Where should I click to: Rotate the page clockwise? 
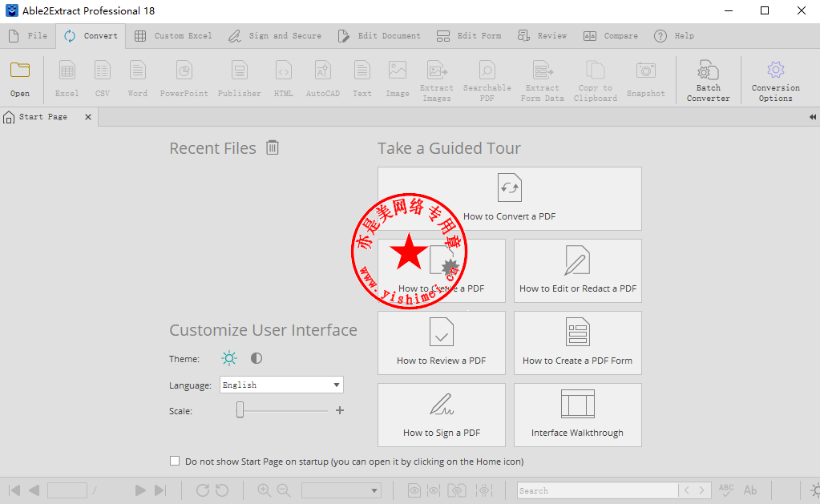202,490
